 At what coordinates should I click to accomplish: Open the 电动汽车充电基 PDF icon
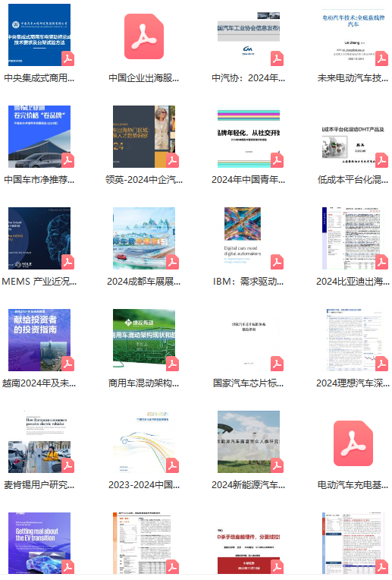(353, 443)
